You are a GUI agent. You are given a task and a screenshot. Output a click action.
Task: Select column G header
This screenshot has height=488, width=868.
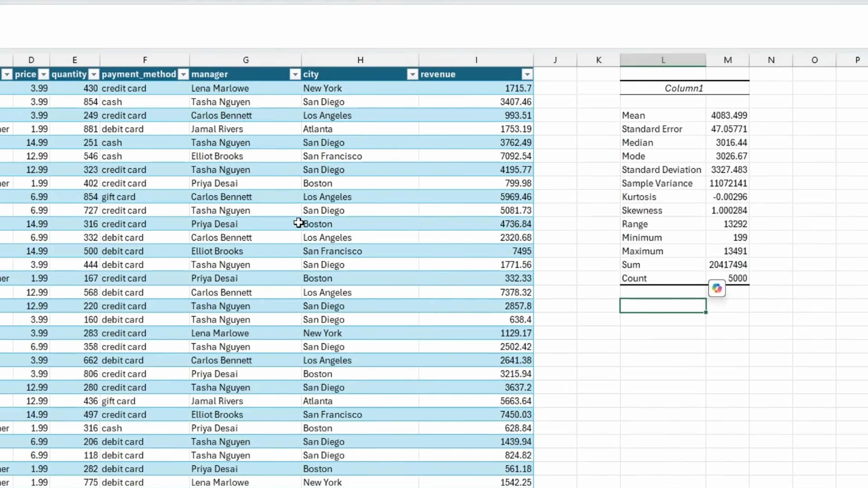coord(246,60)
